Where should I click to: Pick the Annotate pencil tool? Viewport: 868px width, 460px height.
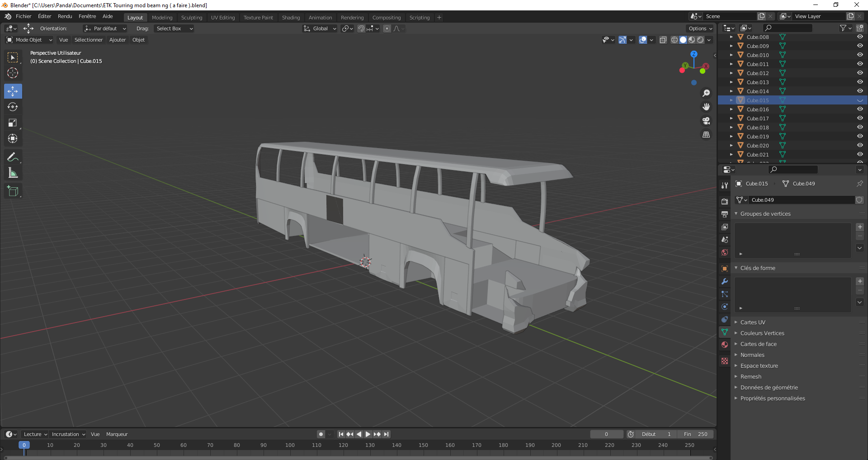coord(13,157)
